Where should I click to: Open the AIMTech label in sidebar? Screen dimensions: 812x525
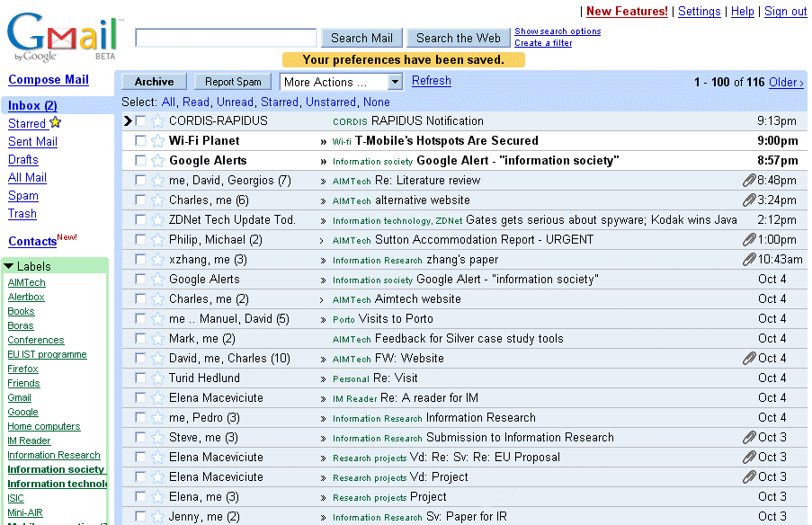coord(26,282)
